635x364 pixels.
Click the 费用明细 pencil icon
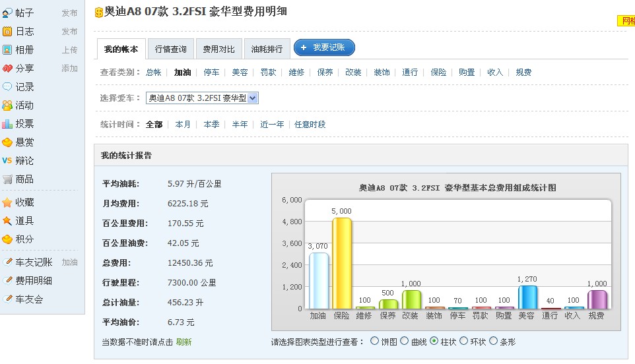8,280
